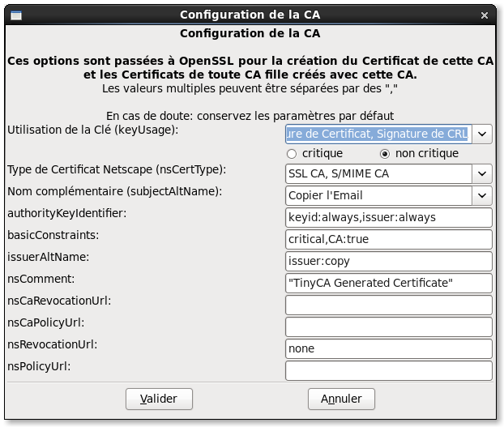This screenshot has width=504, height=427.
Task: Select the 'non critique' radio button
Action: [x=385, y=154]
